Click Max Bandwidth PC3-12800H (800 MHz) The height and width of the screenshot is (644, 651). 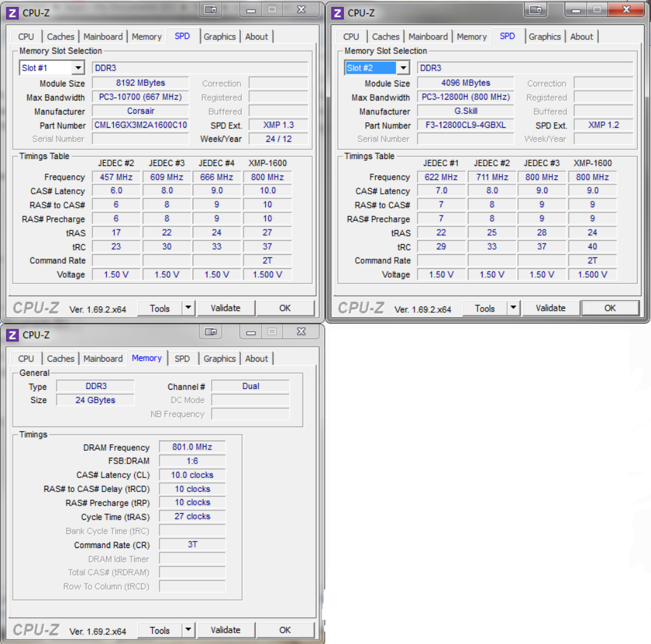pyautogui.click(x=466, y=97)
